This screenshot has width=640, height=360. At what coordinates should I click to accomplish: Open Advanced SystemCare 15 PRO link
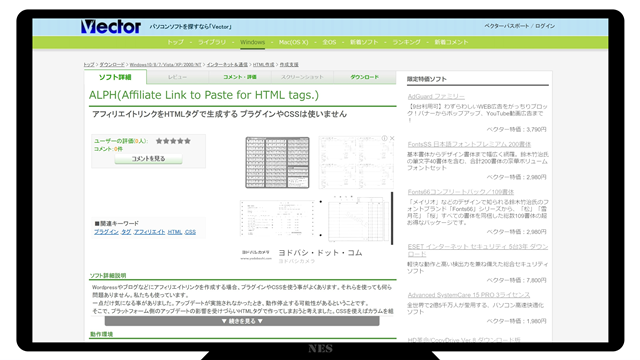point(469,295)
